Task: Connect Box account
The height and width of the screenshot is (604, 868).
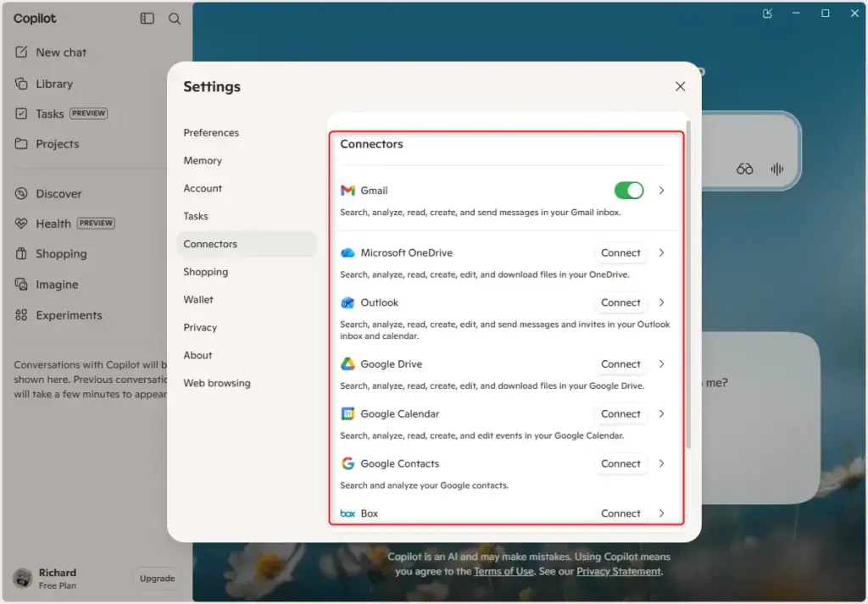Action: 620,513
